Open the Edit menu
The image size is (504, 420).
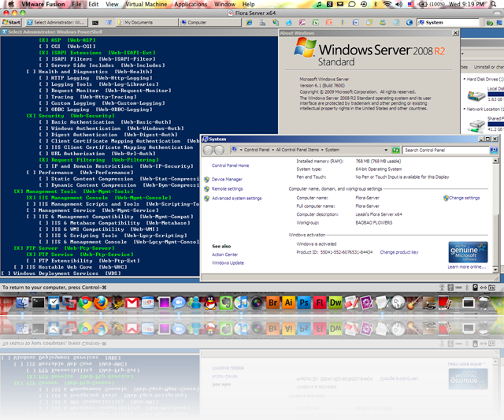pyautogui.click(x=94, y=4)
